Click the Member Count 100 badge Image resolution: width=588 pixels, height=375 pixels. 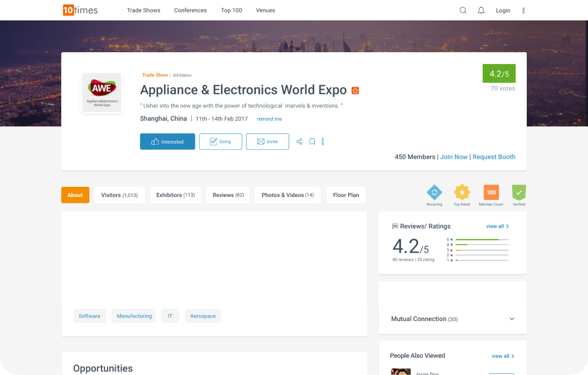pos(491,193)
